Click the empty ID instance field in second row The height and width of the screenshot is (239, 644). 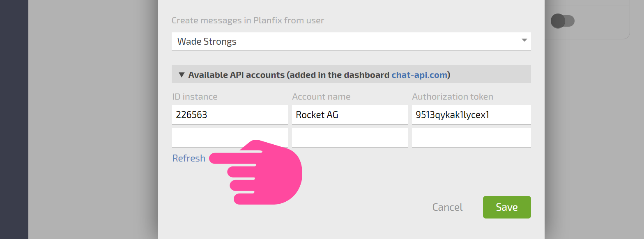(230, 138)
